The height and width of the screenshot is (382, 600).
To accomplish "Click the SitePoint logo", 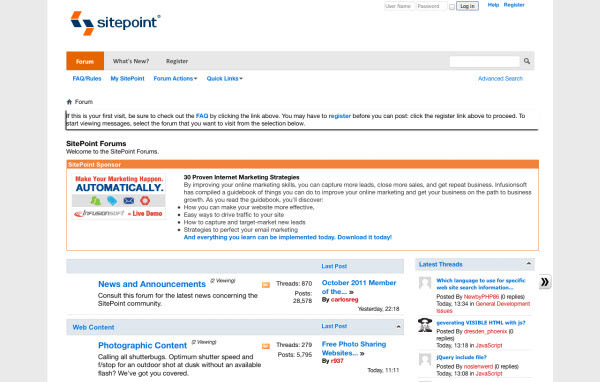I will 115,23.
